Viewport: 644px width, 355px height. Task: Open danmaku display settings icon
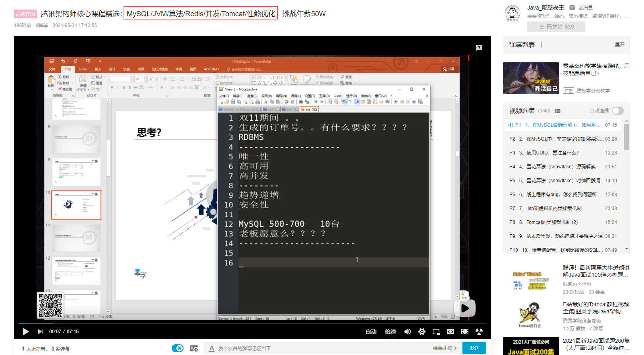click(x=194, y=348)
